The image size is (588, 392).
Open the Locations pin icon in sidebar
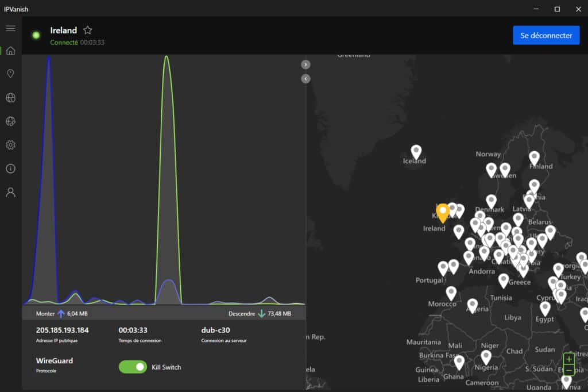pyautogui.click(x=10, y=74)
